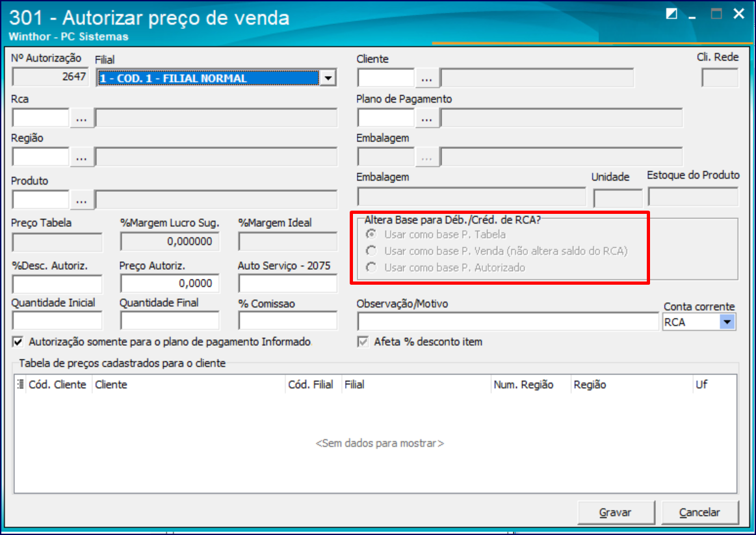Click the Observação/Motivo input field
The image size is (756, 535).
point(508,322)
